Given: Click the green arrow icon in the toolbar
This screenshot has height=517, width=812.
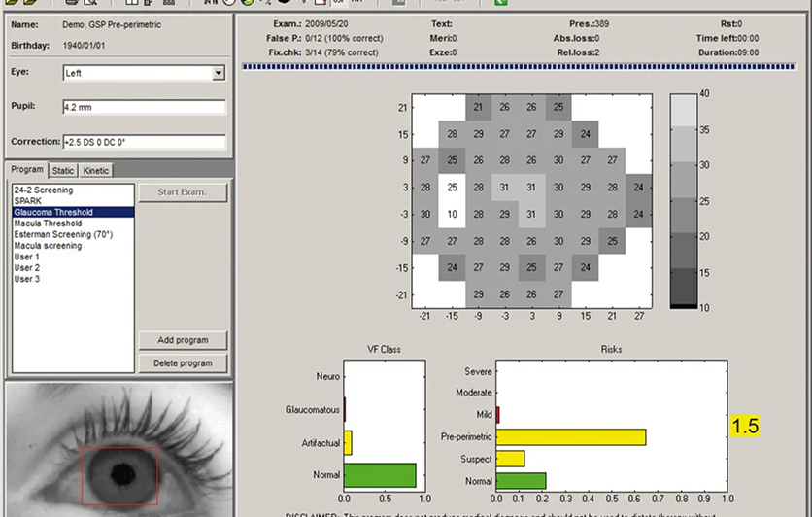Looking at the screenshot, I should tap(500, 2).
